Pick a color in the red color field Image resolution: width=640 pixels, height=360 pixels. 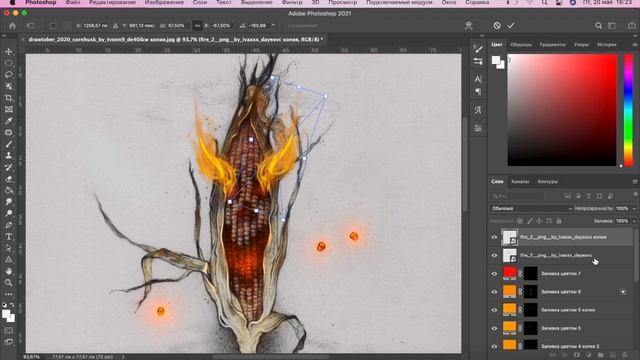(x=562, y=110)
